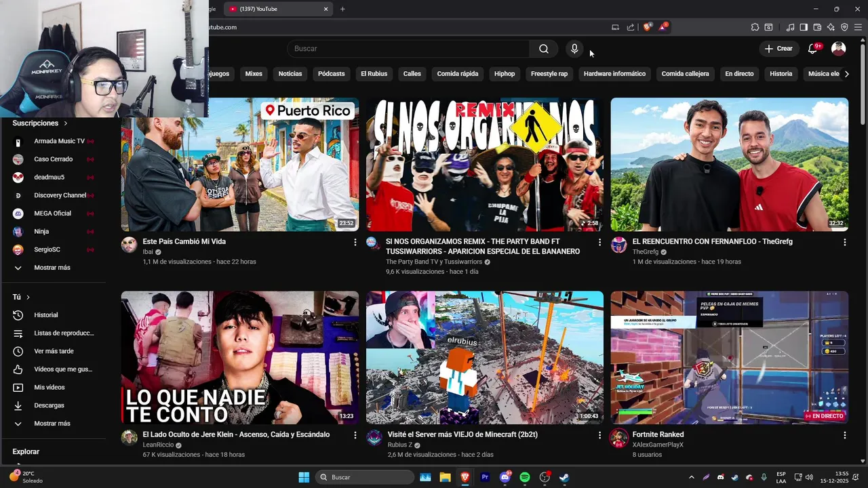Screen dimensions: 868x488
Task: Open options menu for Visité el Server más VIEJO
Action: click(599, 435)
